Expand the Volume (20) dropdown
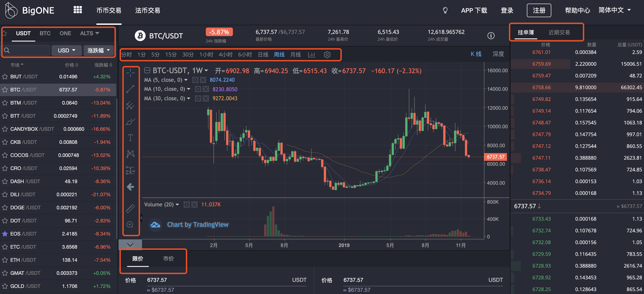Image resolution: width=644 pixels, height=294 pixels. coord(177,205)
